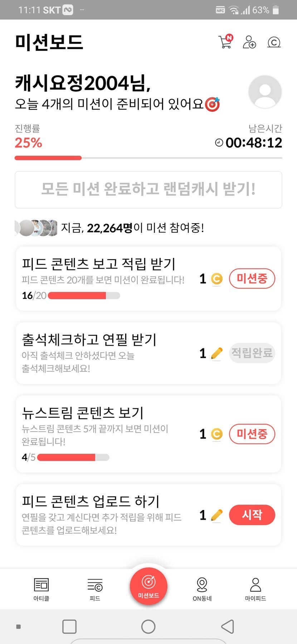Tap the add friend icon
This screenshot has width=297, height=644.
pos(249,42)
